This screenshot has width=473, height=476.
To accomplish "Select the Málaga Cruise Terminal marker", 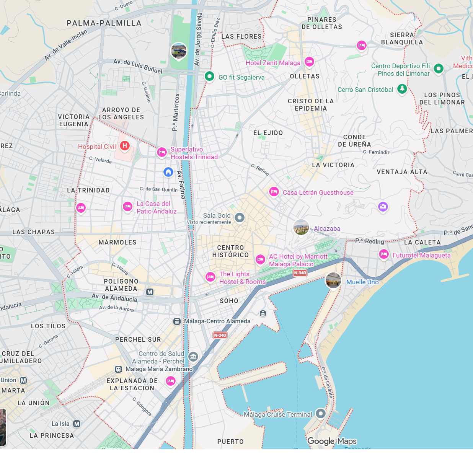I will point(321,414).
